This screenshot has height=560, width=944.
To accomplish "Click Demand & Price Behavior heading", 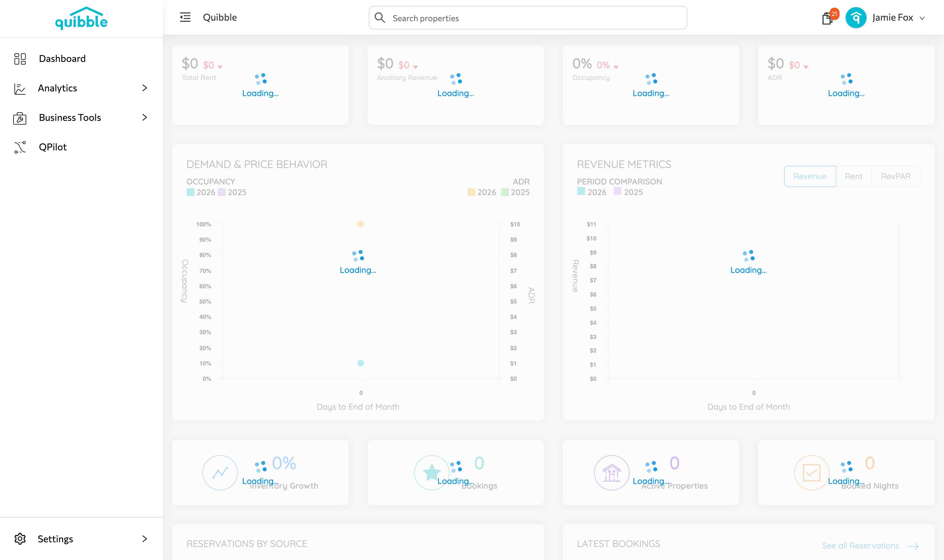I will (257, 164).
